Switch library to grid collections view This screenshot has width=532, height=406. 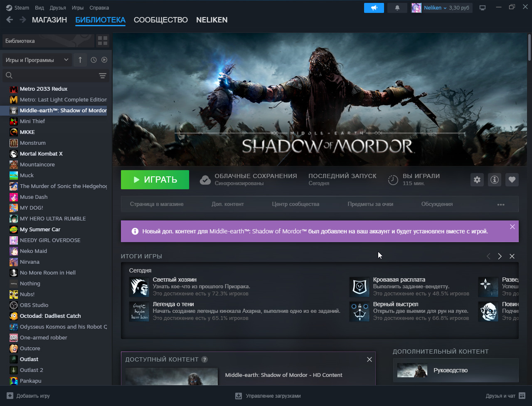[x=102, y=41]
